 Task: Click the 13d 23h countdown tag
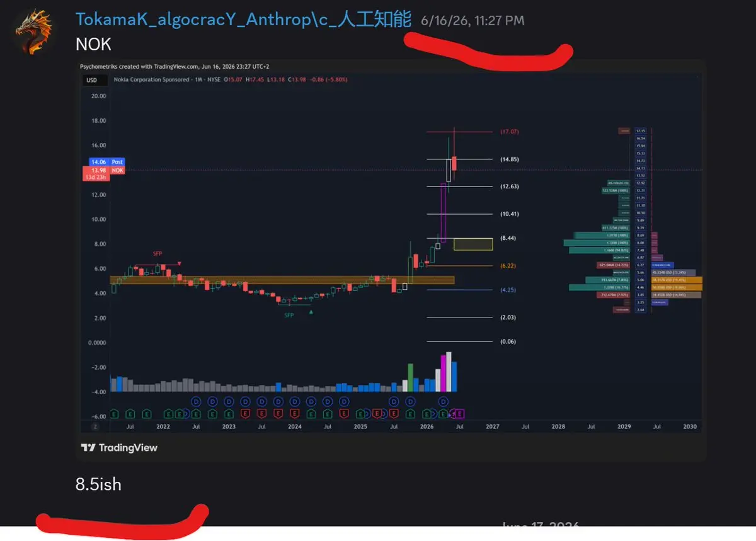click(97, 178)
